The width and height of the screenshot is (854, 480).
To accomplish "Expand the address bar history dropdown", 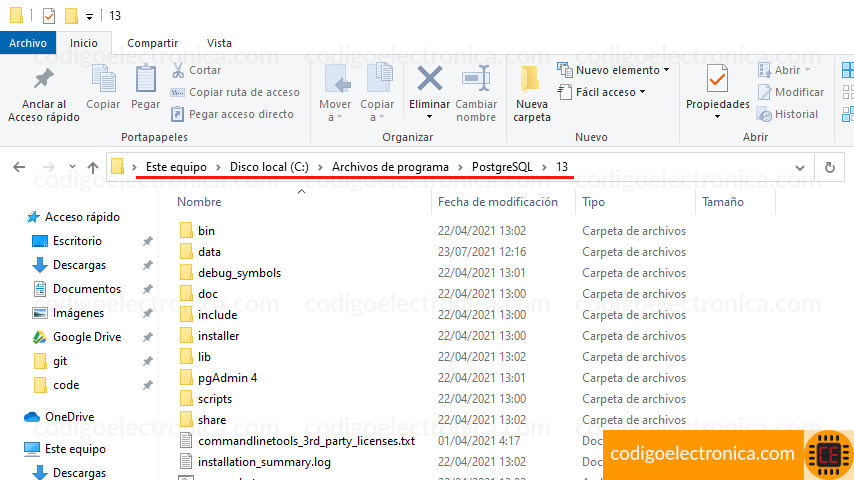I will click(x=800, y=167).
